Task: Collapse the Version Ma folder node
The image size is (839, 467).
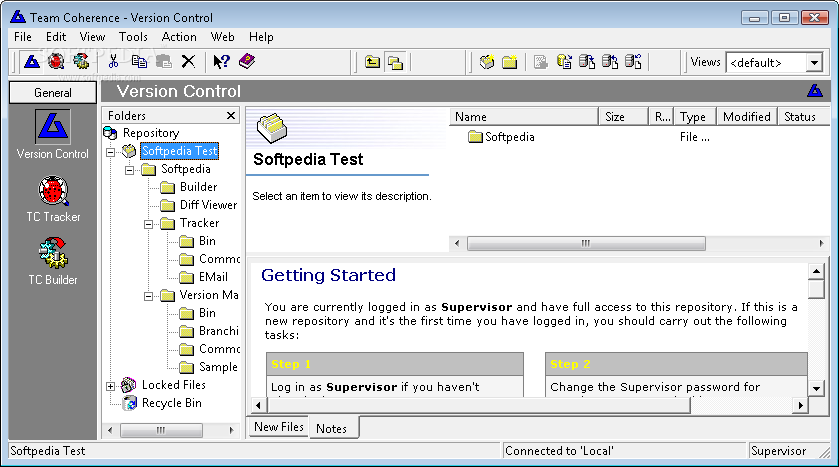Action: [148, 296]
